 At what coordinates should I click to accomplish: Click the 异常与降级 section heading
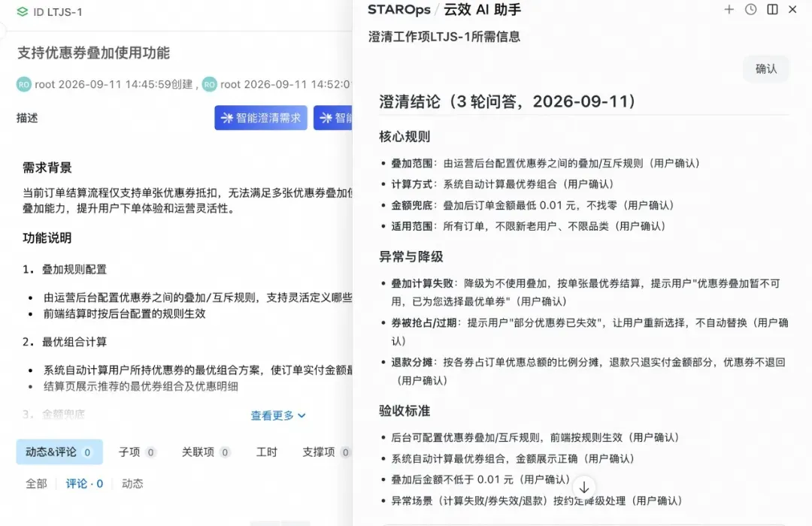pos(411,257)
